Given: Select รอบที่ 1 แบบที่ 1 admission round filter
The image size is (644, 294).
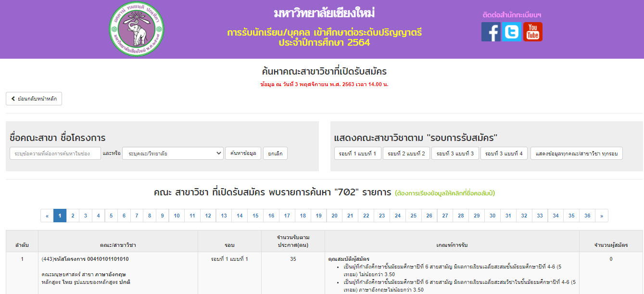Looking at the screenshot, I should (x=357, y=153).
